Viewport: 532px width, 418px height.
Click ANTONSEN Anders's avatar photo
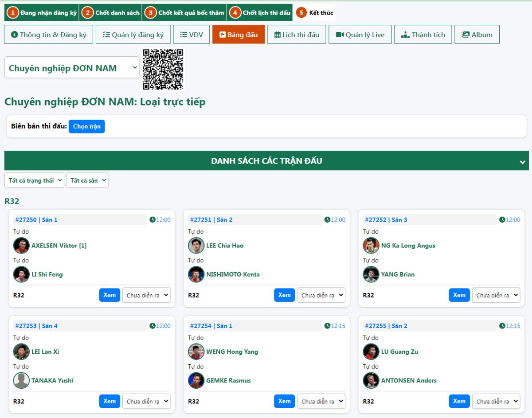coord(371,380)
